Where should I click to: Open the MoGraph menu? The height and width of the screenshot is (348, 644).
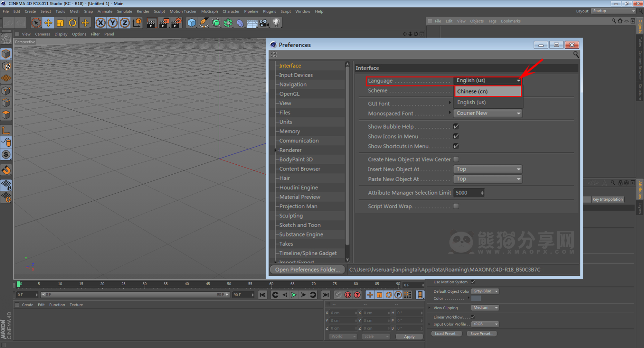(210, 11)
